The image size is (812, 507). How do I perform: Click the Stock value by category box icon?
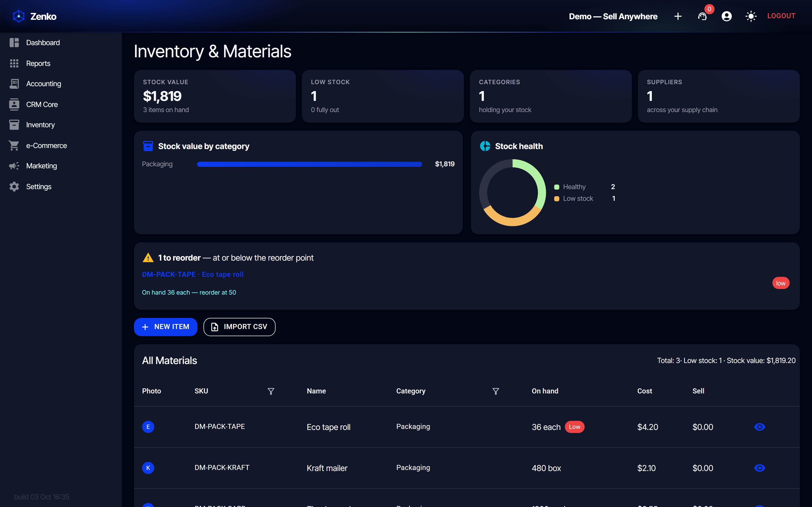coord(148,146)
